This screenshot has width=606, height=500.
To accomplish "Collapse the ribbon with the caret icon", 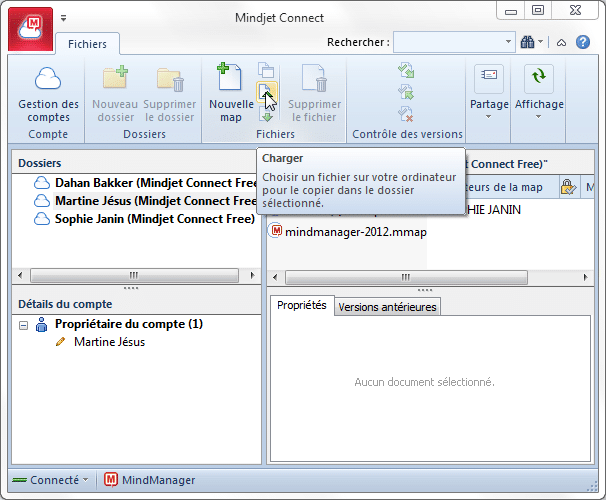I will pyautogui.click(x=562, y=43).
